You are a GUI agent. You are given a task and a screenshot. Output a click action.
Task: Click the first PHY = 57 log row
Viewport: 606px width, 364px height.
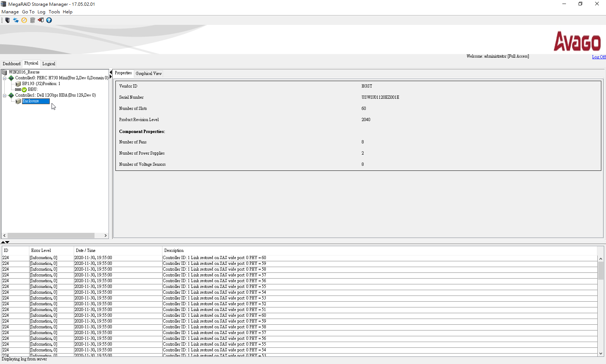point(299,275)
